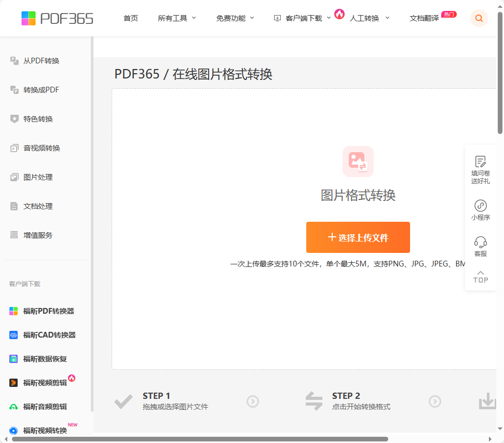504x443 pixels.
Task: Select 从PDF转换 in the sidebar
Action: click(x=41, y=61)
